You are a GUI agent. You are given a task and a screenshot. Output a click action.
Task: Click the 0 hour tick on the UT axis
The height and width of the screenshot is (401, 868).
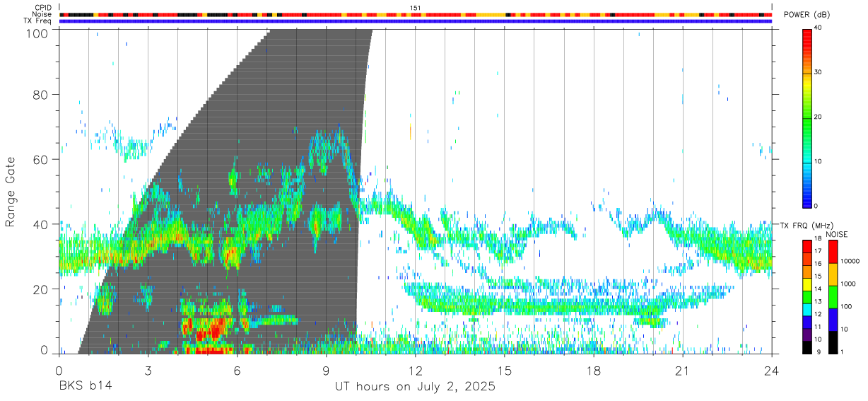[59, 371]
